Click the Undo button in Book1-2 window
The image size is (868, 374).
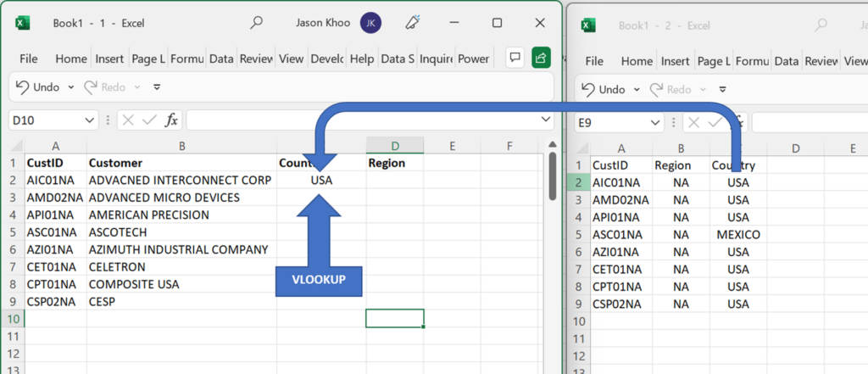pyautogui.click(x=604, y=89)
